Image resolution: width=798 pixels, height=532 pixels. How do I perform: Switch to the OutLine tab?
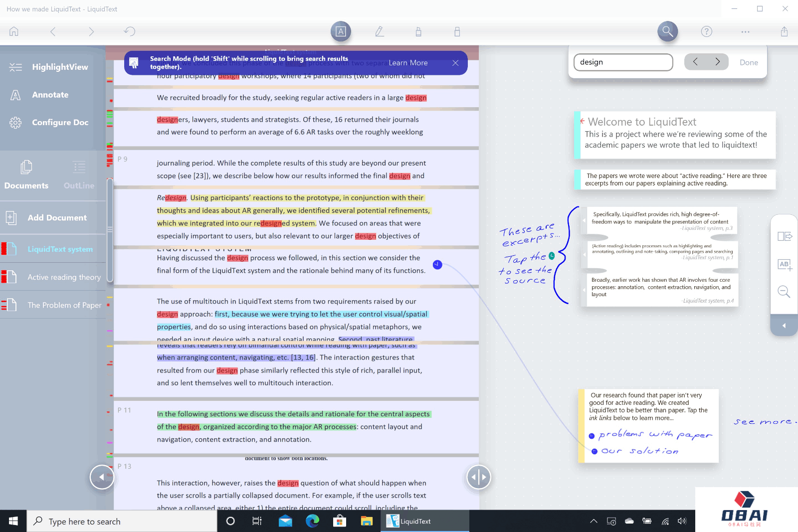pos(79,175)
